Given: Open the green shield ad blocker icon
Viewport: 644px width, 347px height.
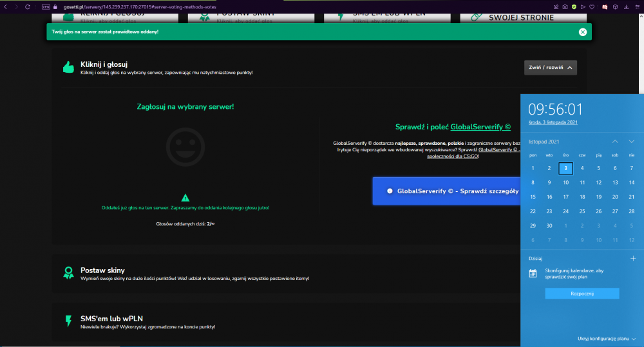Looking at the screenshot, I should [x=574, y=6].
